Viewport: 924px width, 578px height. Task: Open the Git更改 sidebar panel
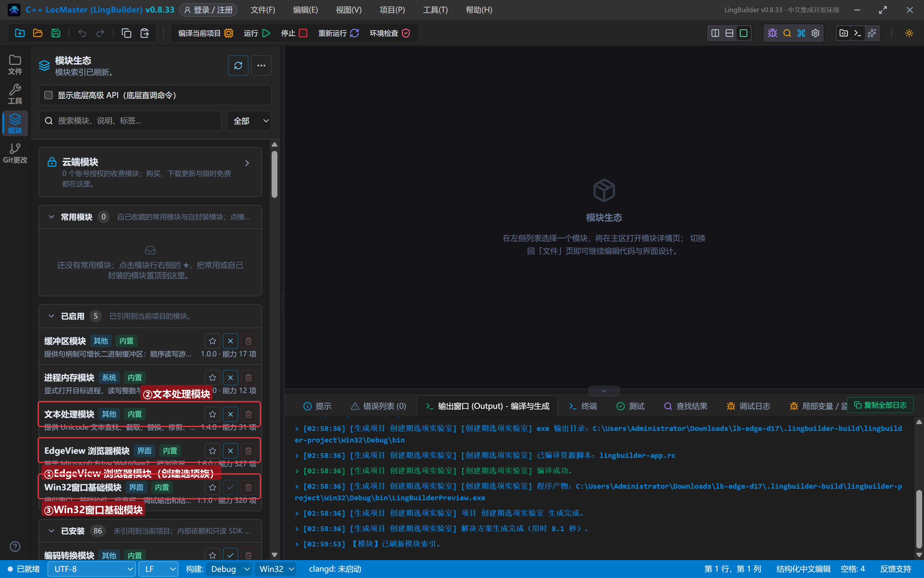(x=15, y=153)
